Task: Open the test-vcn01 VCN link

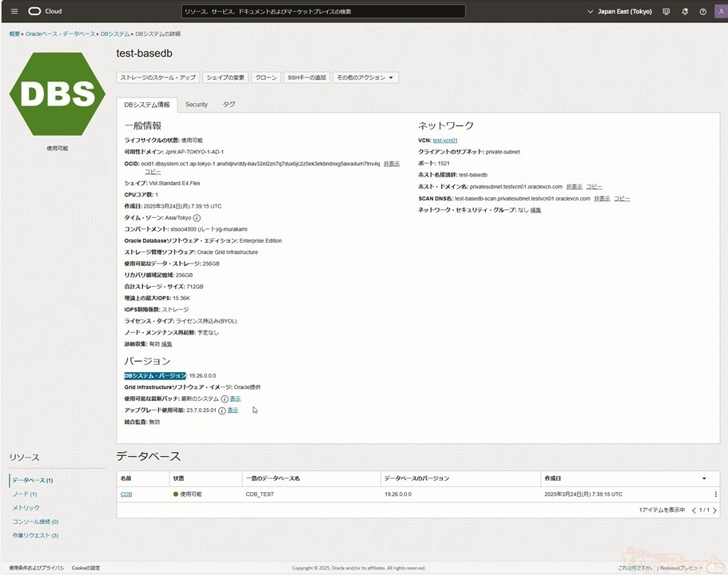Action: click(445, 140)
